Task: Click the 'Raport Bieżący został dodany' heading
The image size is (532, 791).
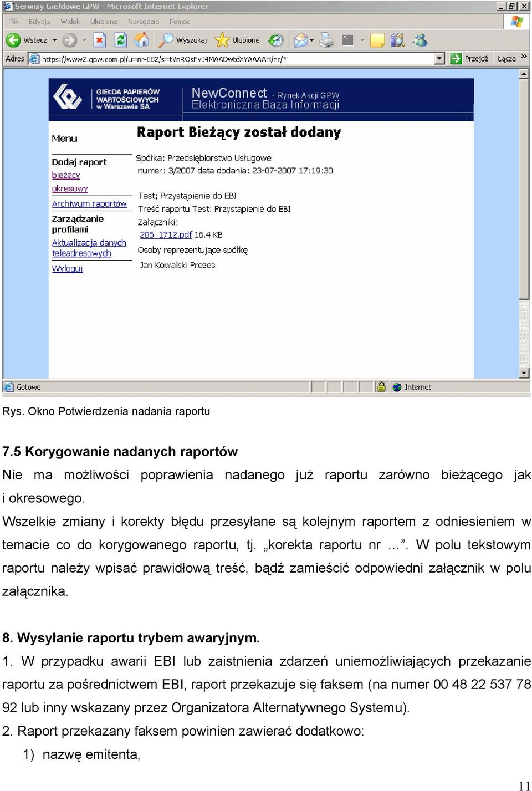Action: click(239, 132)
